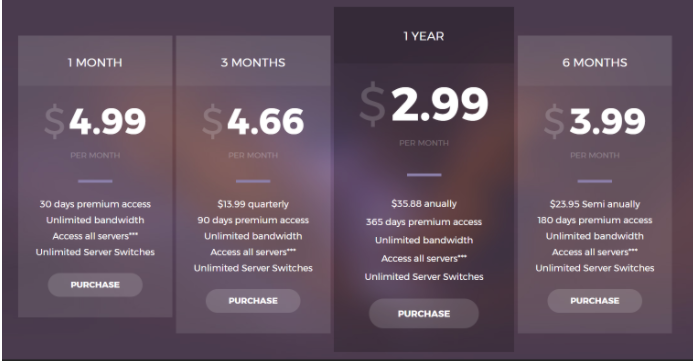This screenshot has width=693, height=361.
Task: Click the $2.99 per month price
Action: (424, 104)
